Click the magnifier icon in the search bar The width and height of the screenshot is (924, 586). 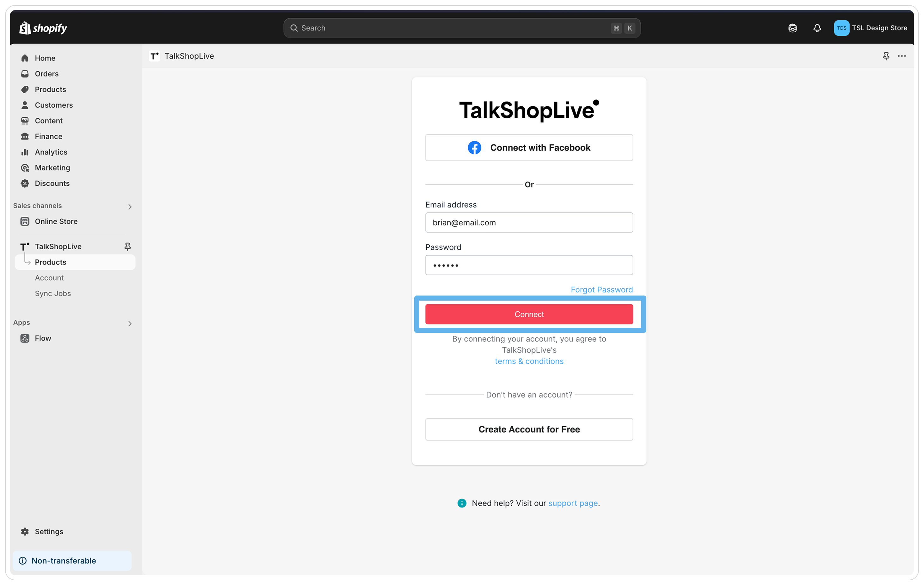[293, 28]
